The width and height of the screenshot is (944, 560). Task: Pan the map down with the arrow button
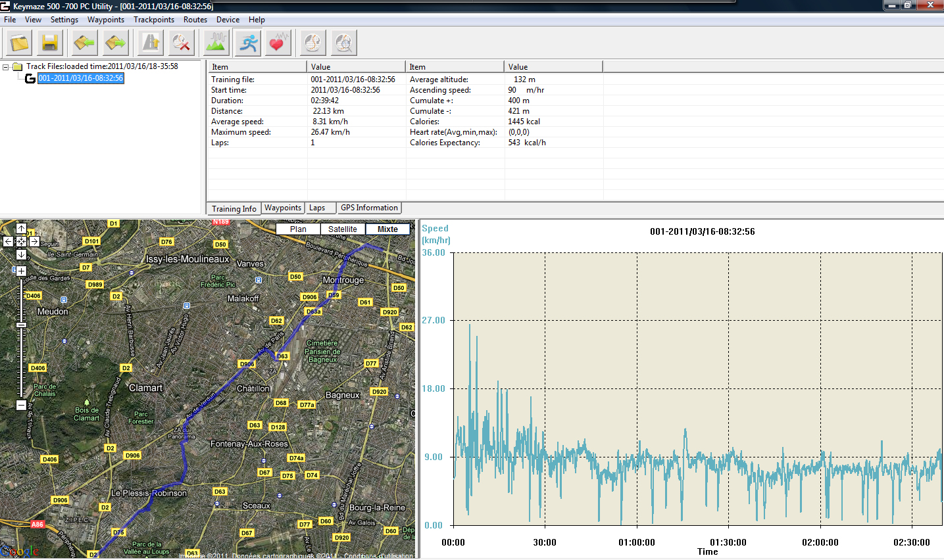pyautogui.click(x=21, y=254)
